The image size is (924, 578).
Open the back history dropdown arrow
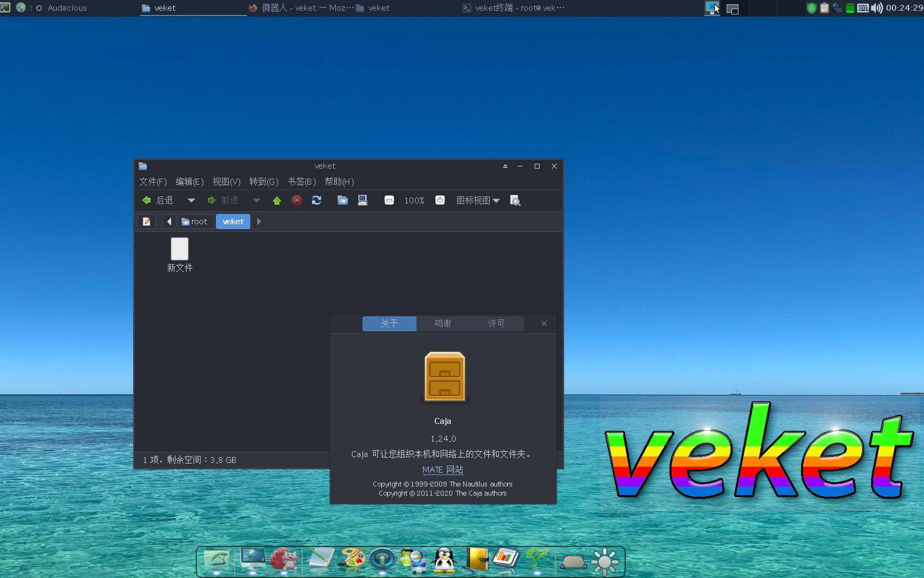(191, 201)
